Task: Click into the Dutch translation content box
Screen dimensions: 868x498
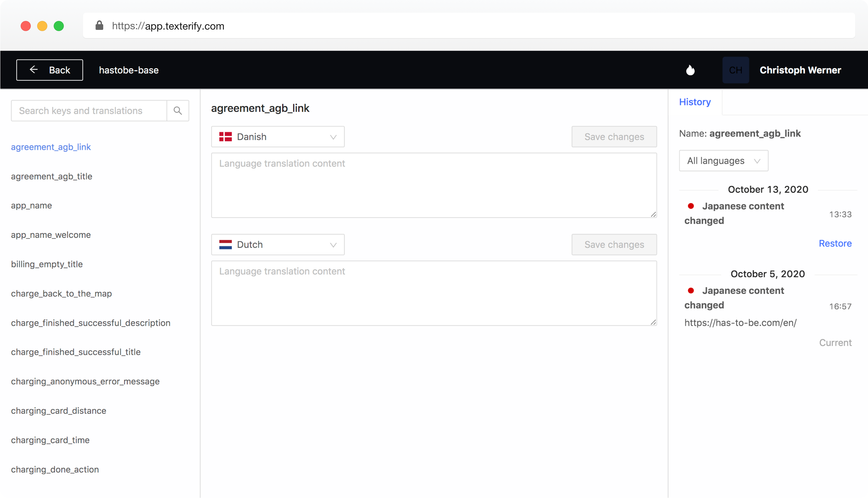Action: pos(434,293)
